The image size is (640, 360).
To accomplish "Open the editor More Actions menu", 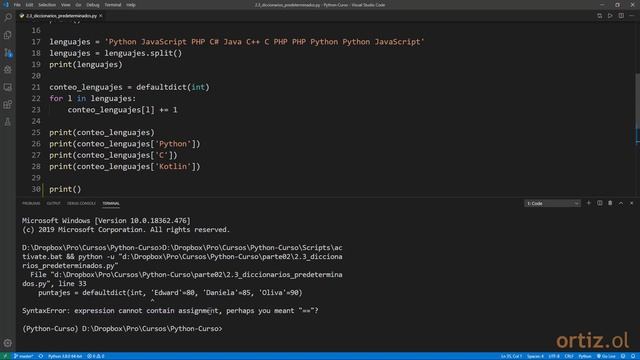I will pos(632,16).
